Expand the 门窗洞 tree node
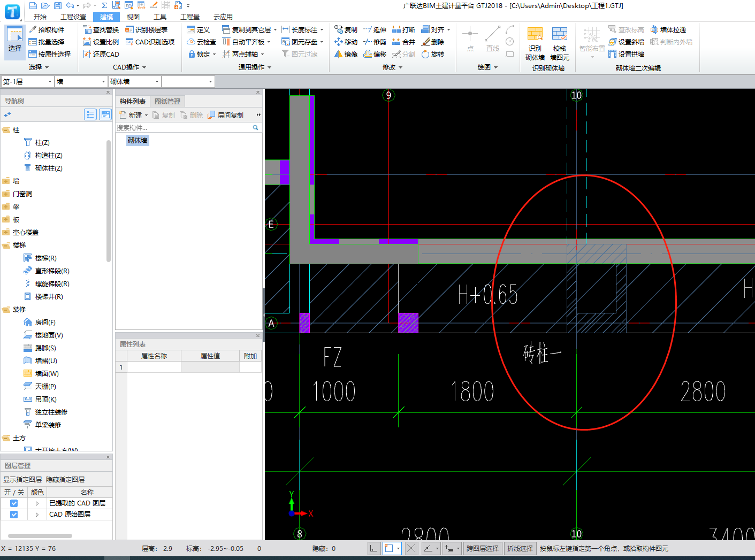The width and height of the screenshot is (755, 560). coord(6,194)
